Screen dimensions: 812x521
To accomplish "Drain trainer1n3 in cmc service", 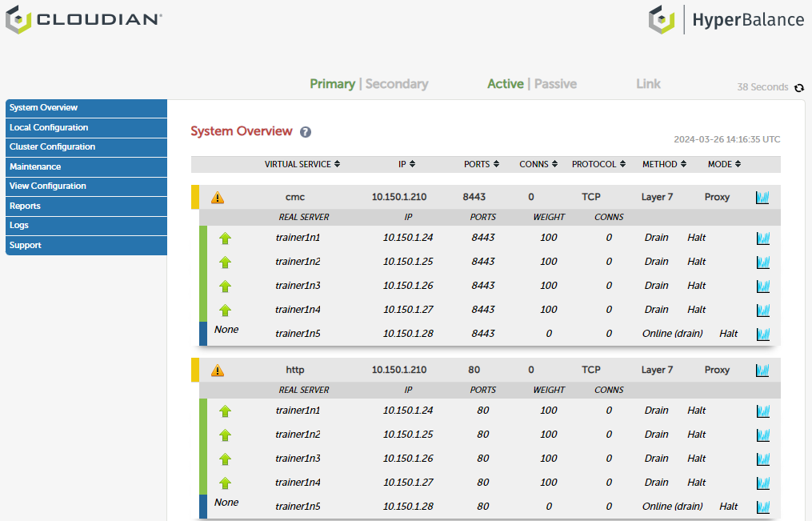I will 656,286.
